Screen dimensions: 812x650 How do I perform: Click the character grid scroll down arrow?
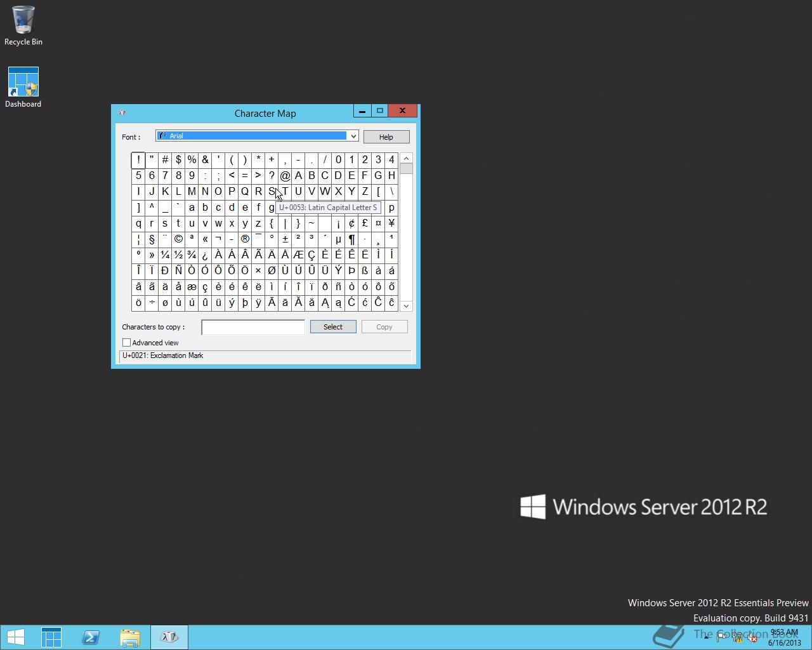coord(407,306)
